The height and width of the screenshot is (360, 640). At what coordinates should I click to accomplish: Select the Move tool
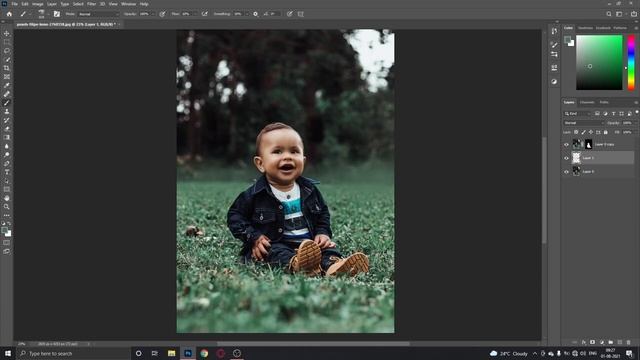(7, 33)
